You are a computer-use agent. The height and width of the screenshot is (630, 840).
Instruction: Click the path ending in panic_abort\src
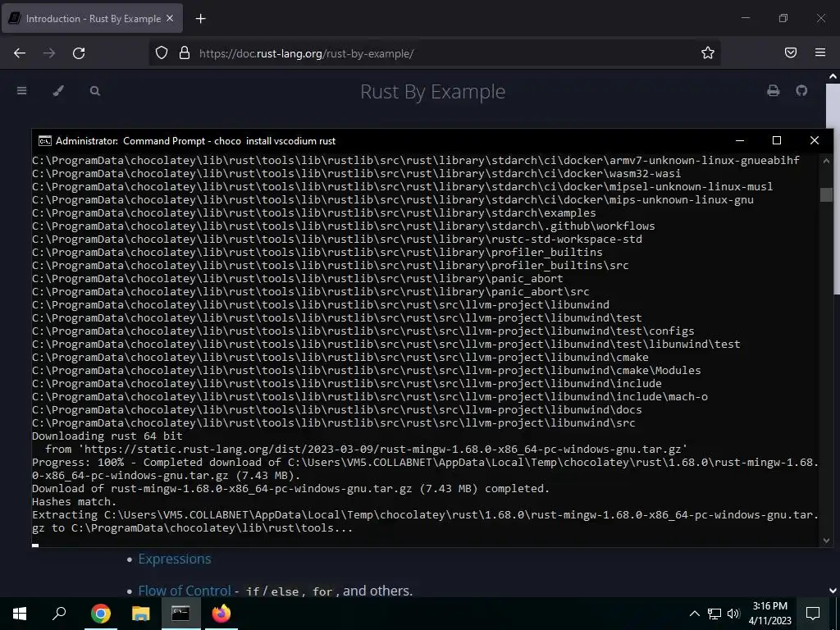(x=311, y=291)
